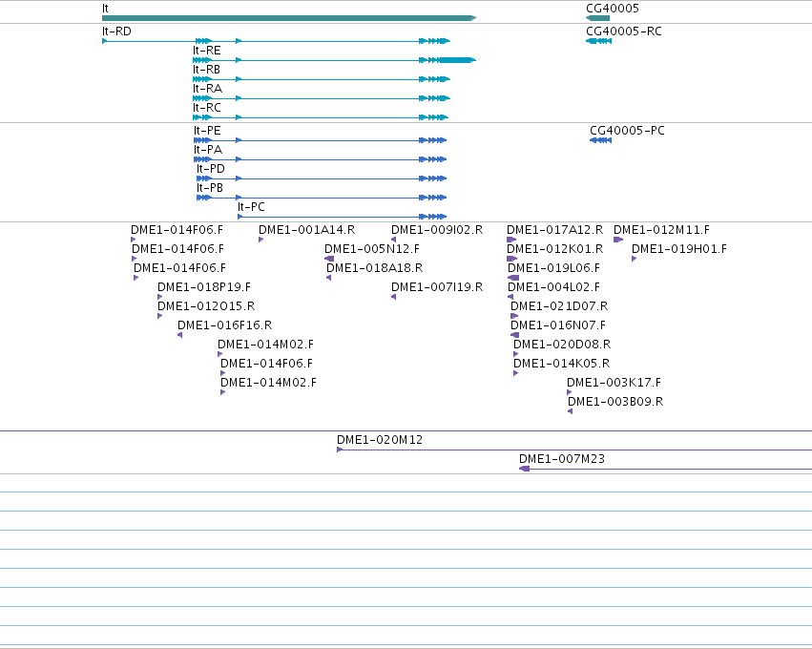Open the DME1-016N07.F label
The height and width of the screenshot is (649, 812).
558,325
